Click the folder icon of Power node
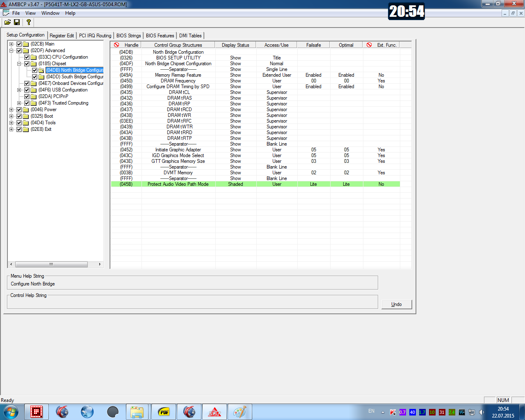525x420 pixels. (26, 110)
